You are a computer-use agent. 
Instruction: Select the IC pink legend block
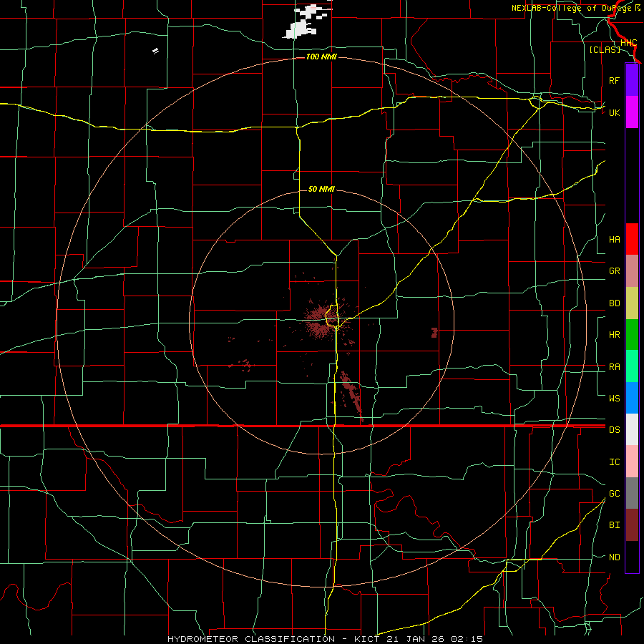click(x=632, y=462)
